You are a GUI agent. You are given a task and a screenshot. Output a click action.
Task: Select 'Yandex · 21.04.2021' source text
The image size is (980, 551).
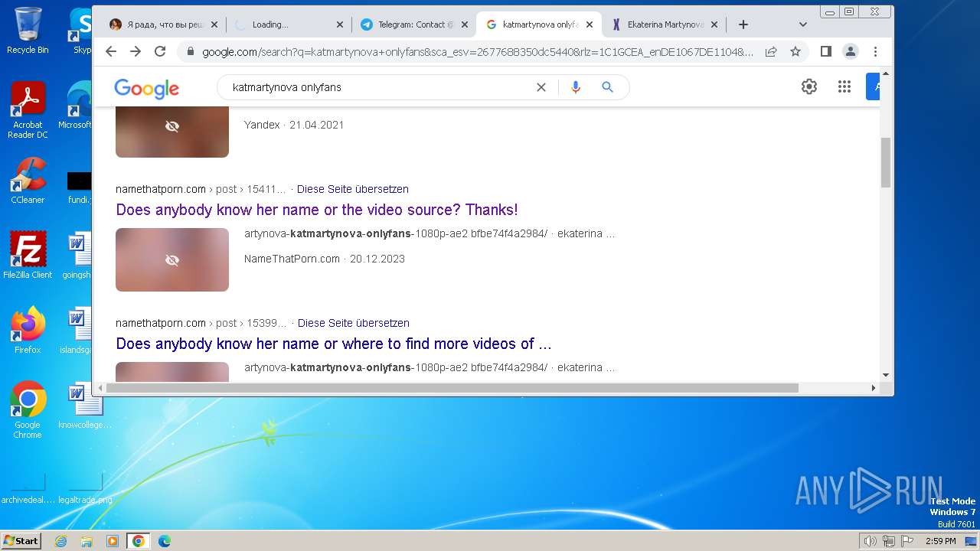coord(294,125)
